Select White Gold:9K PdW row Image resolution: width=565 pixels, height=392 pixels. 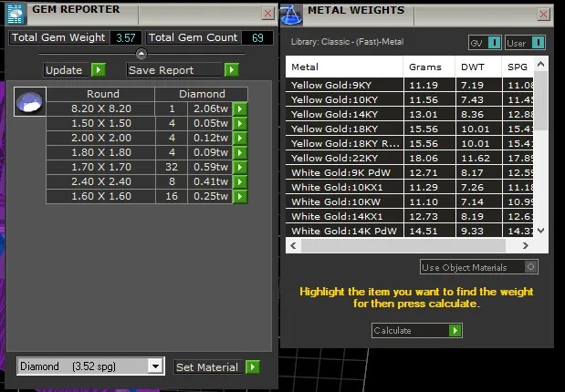pyautogui.click(x=409, y=172)
